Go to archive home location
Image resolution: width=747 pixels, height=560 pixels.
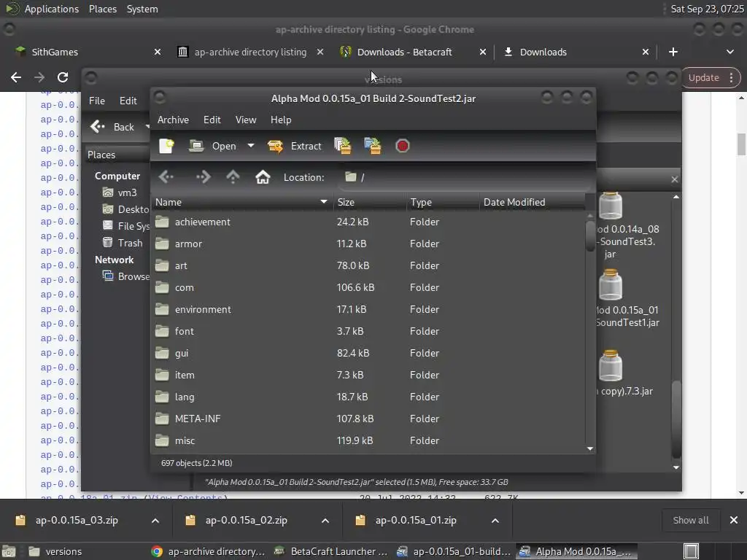[x=263, y=177]
